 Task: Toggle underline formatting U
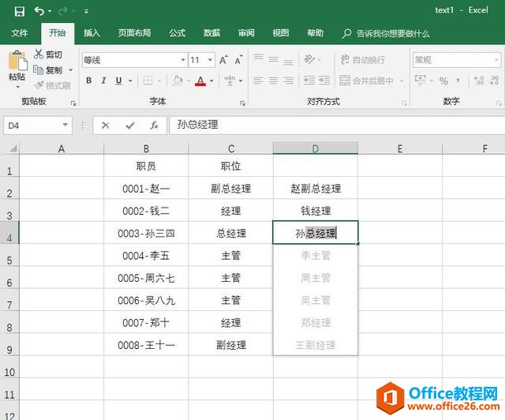(x=119, y=81)
